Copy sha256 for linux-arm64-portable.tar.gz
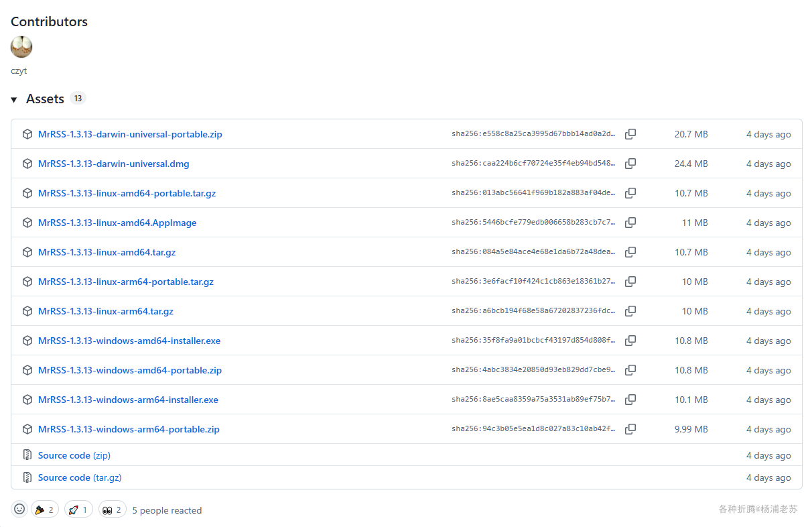The width and height of the screenshot is (812, 527). click(x=630, y=282)
